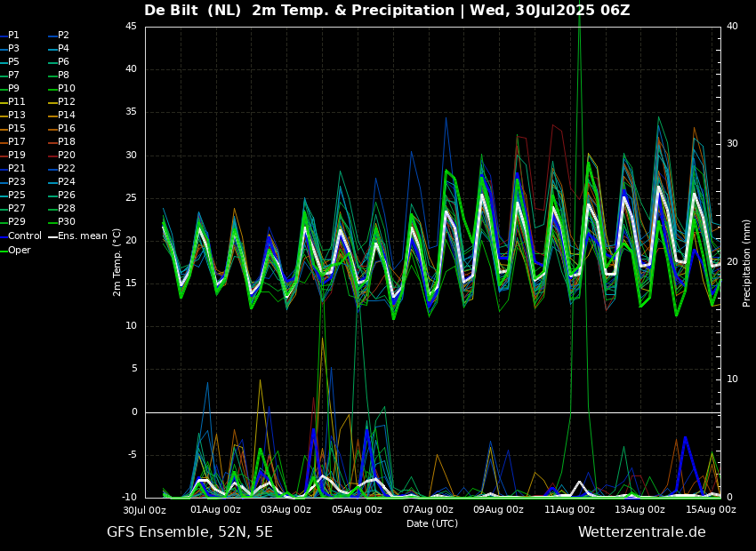756x551 pixels.
Task: Select the Oper legend entry
Action: pos(19,250)
